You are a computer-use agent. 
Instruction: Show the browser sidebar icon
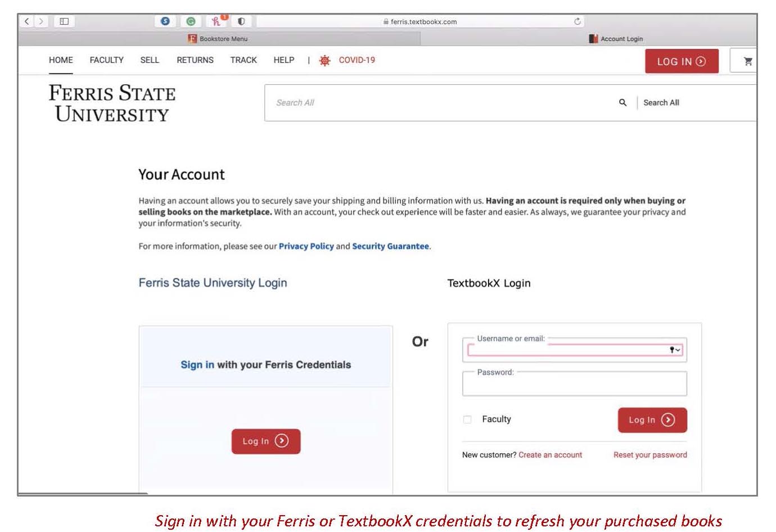click(64, 21)
